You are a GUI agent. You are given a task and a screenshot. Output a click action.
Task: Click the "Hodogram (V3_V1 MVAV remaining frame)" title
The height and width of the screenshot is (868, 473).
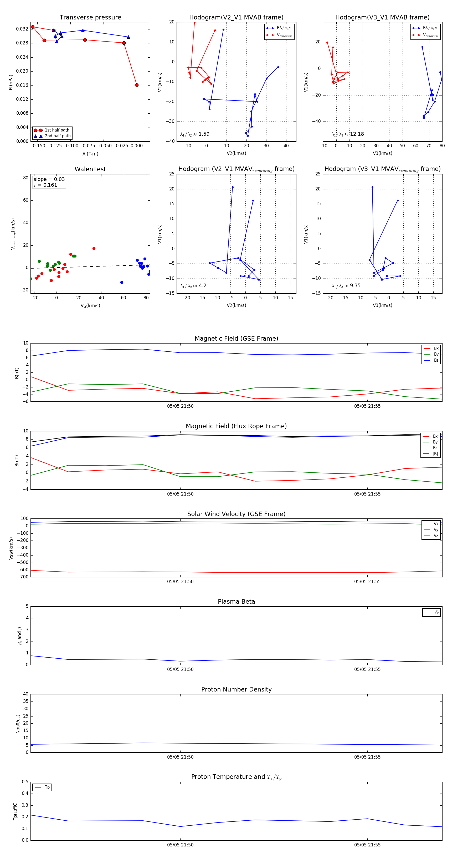[382, 169]
